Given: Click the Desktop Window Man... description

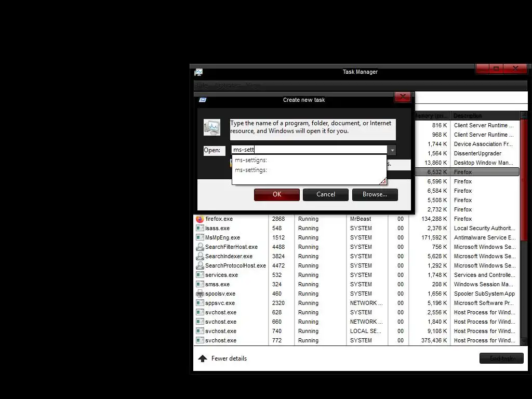Looking at the screenshot, I should (x=484, y=163).
